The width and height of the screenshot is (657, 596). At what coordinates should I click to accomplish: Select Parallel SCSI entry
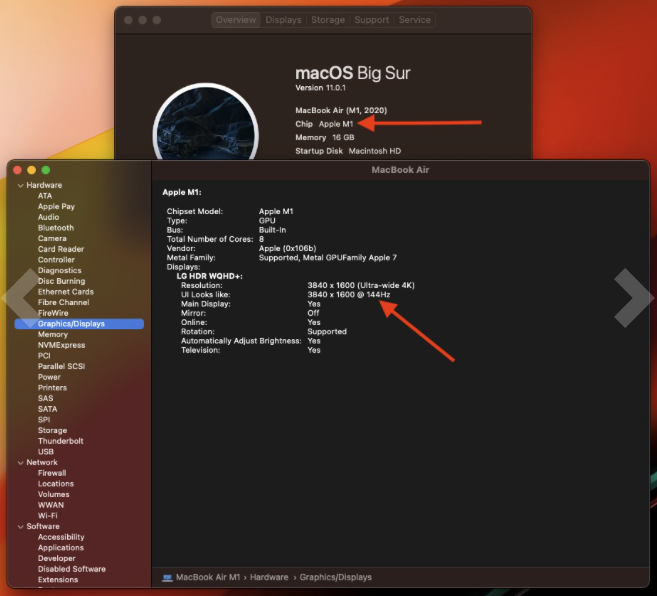[61, 366]
